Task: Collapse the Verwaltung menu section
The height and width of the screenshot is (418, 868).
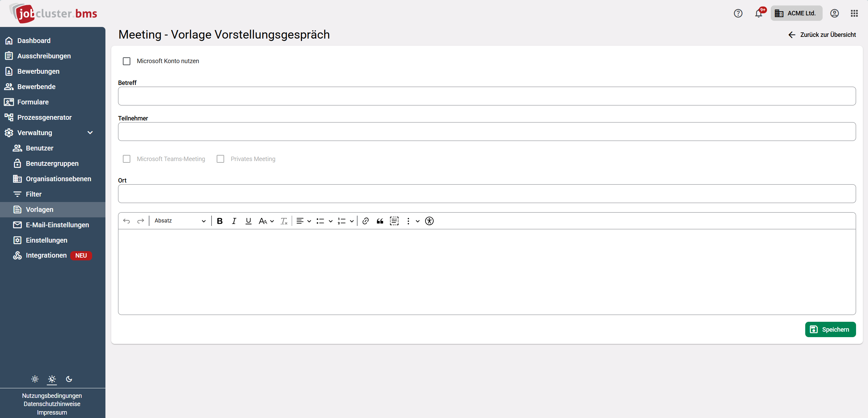Action: tap(90, 133)
